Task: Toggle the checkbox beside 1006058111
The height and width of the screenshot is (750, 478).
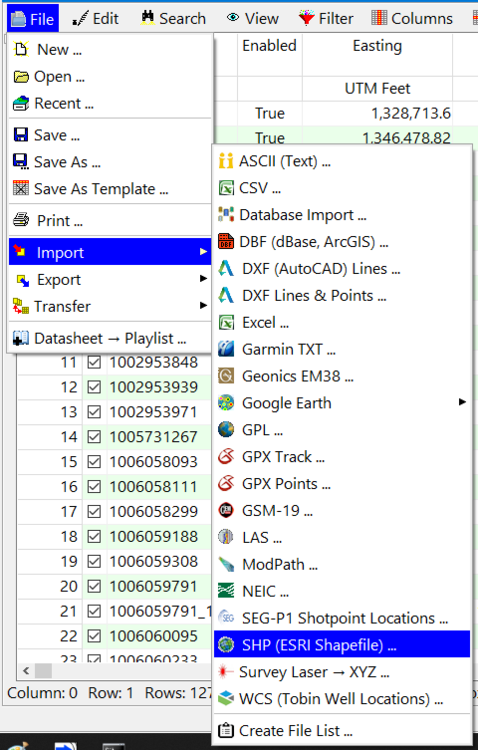Action: click(94, 486)
